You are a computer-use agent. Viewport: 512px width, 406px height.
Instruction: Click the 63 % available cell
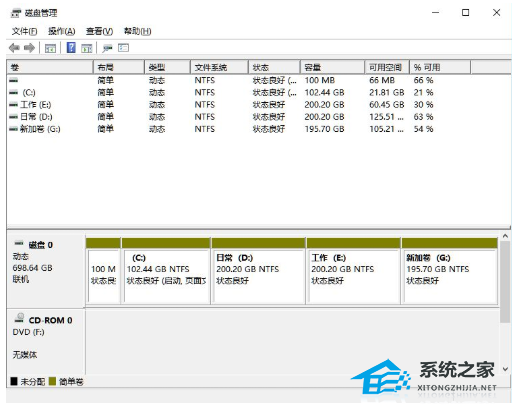coord(423,117)
